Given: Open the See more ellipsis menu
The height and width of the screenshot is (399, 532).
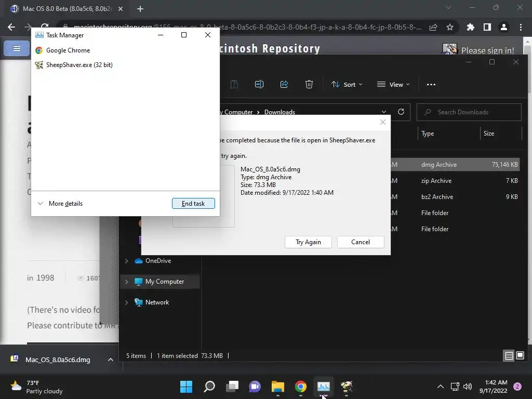Looking at the screenshot, I should pyautogui.click(x=431, y=85).
